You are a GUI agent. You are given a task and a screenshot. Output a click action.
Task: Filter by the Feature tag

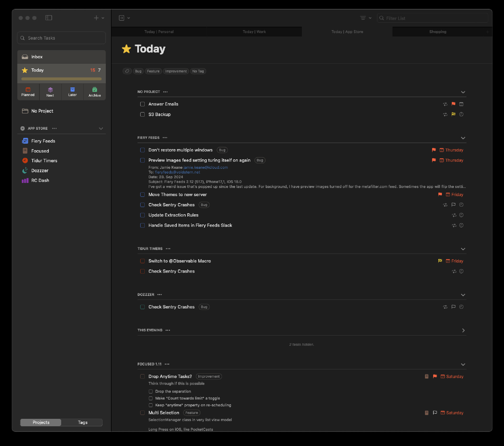click(153, 71)
